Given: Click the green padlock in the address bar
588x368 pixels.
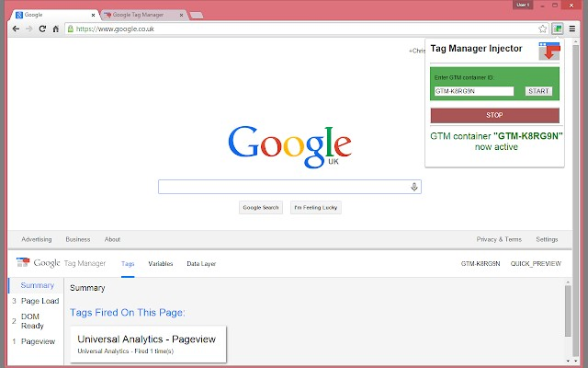Looking at the screenshot, I should [70, 29].
